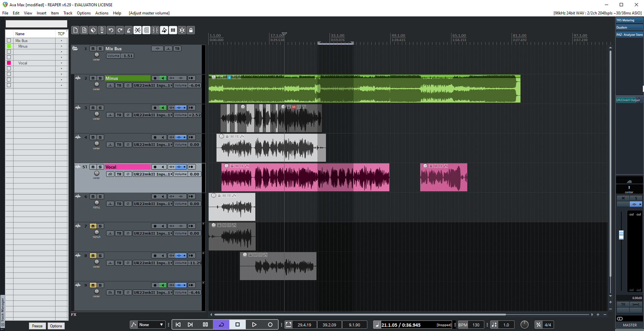
Task: Toggle Mix Bus checkbox in Track Manager
Action: (x=9, y=41)
